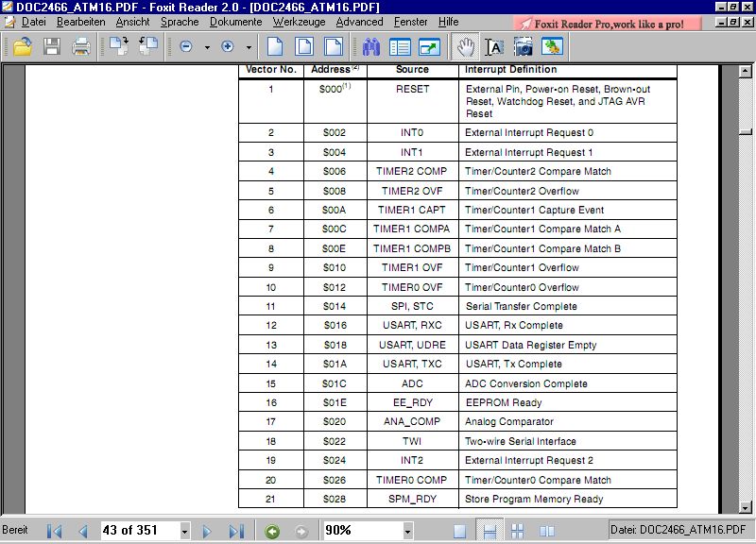The image size is (756, 544).
Task: Toggle the full screen view icon
Action: point(430,46)
